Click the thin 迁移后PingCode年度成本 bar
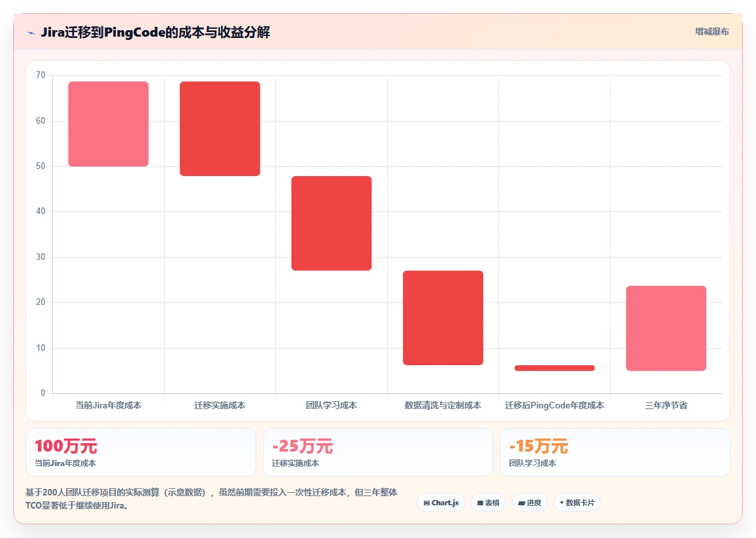This screenshot has height=538, width=756. point(555,368)
